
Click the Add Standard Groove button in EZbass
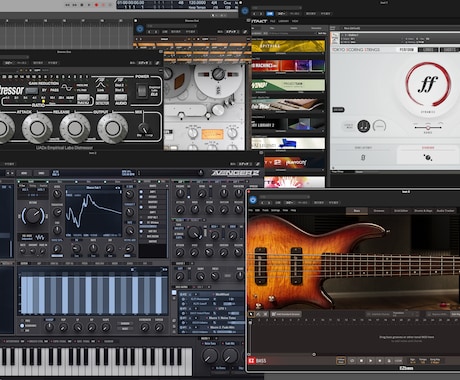click(286, 314)
